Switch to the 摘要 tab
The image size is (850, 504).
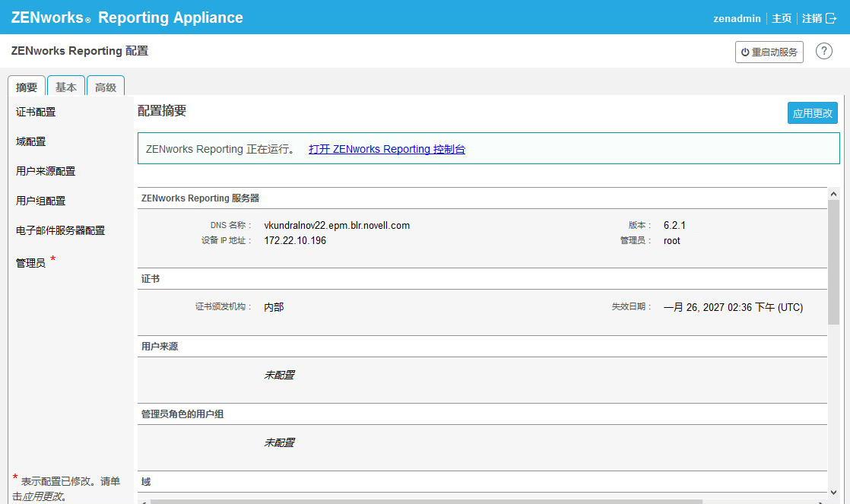pos(27,87)
